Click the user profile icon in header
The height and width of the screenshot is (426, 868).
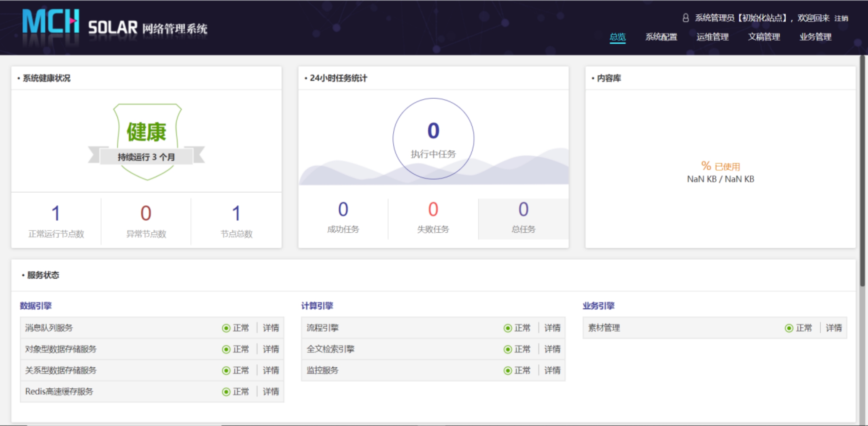[686, 18]
